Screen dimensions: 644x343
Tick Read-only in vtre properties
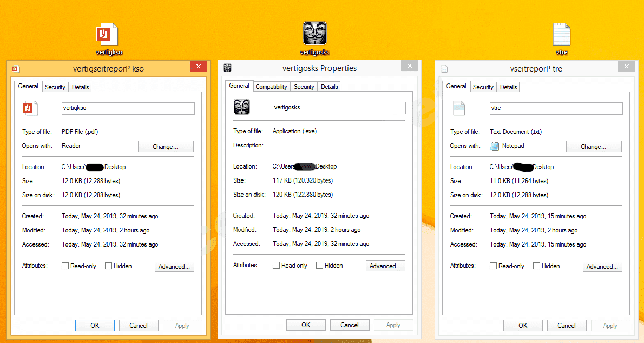493,266
